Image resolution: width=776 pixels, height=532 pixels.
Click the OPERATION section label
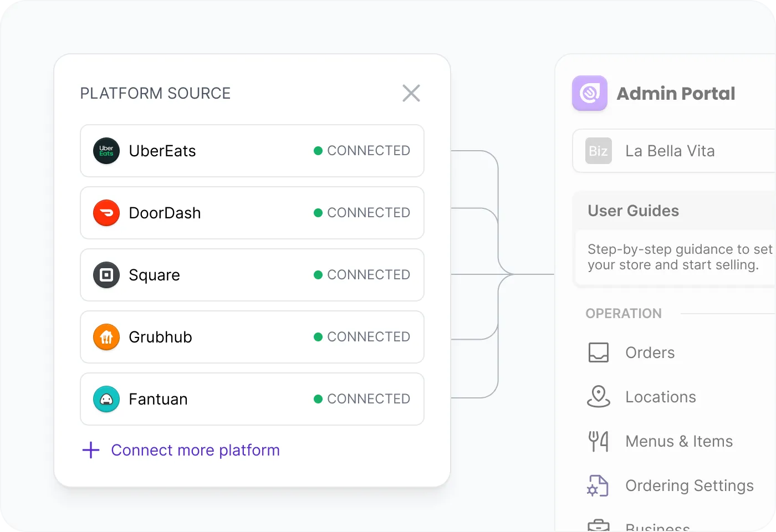[624, 314]
